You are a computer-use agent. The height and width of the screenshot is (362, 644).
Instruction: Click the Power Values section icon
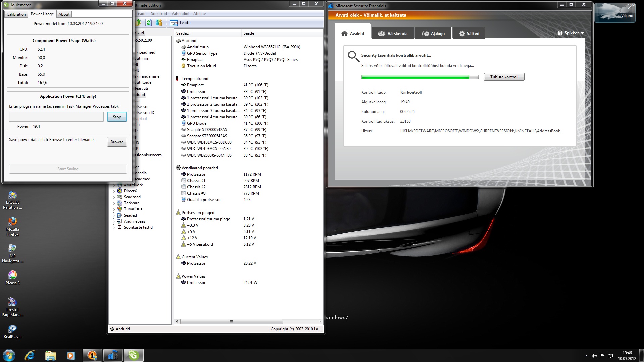[178, 276]
